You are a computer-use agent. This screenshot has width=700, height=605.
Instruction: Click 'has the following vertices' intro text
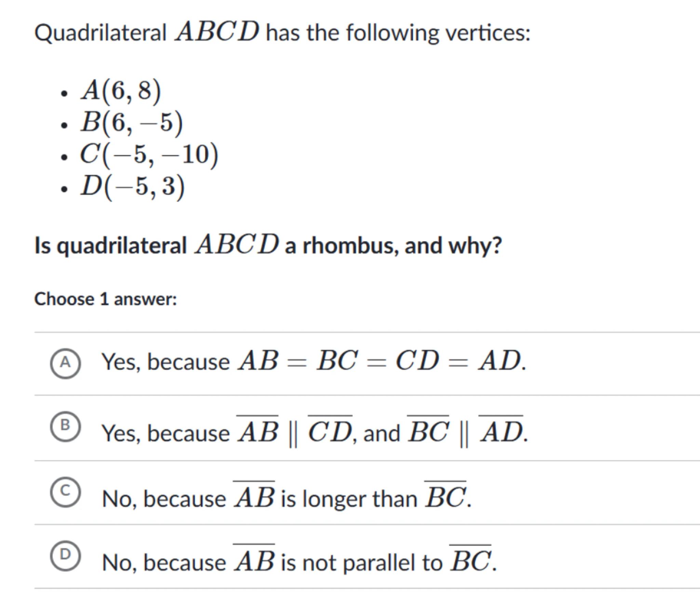[398, 33]
